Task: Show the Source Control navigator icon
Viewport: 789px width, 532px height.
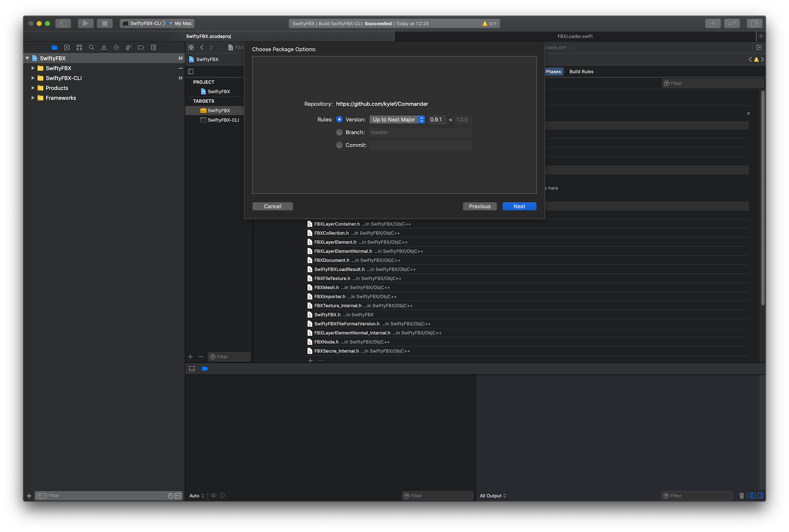Action: (67, 47)
